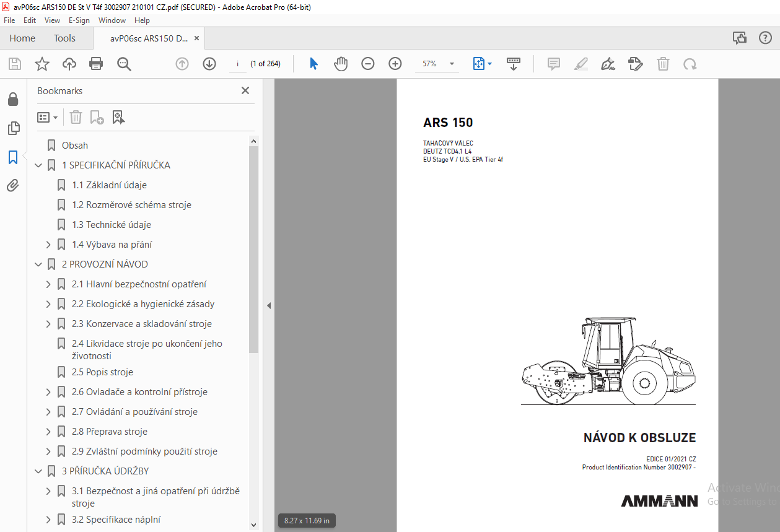Open the Window menu
The height and width of the screenshot is (532, 780).
click(112, 20)
